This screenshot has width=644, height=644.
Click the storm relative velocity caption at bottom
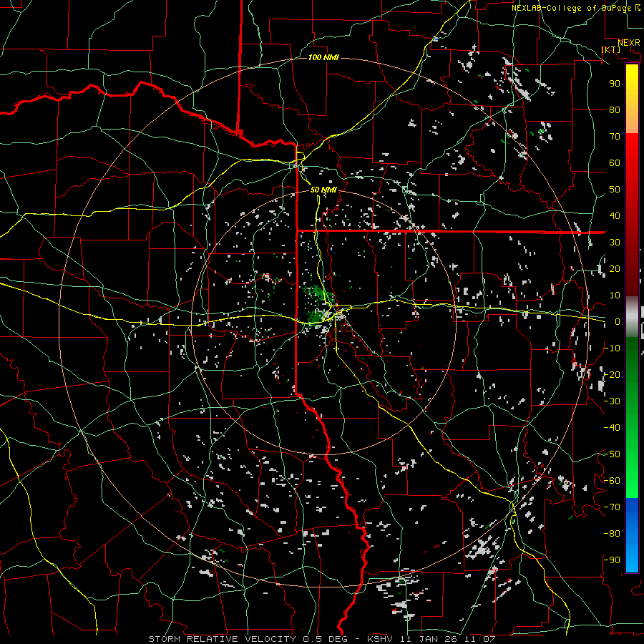tap(321, 639)
